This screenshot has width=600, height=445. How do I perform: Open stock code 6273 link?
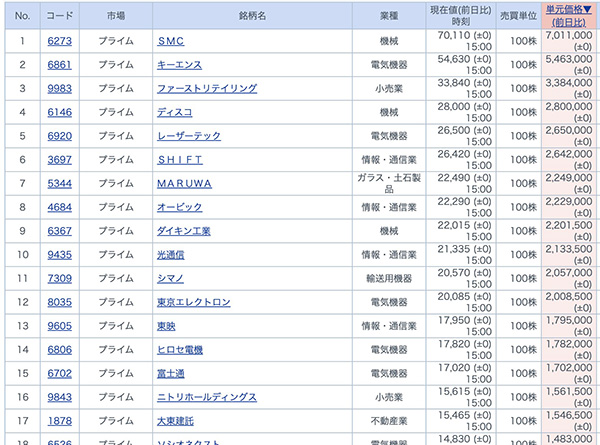coord(57,41)
